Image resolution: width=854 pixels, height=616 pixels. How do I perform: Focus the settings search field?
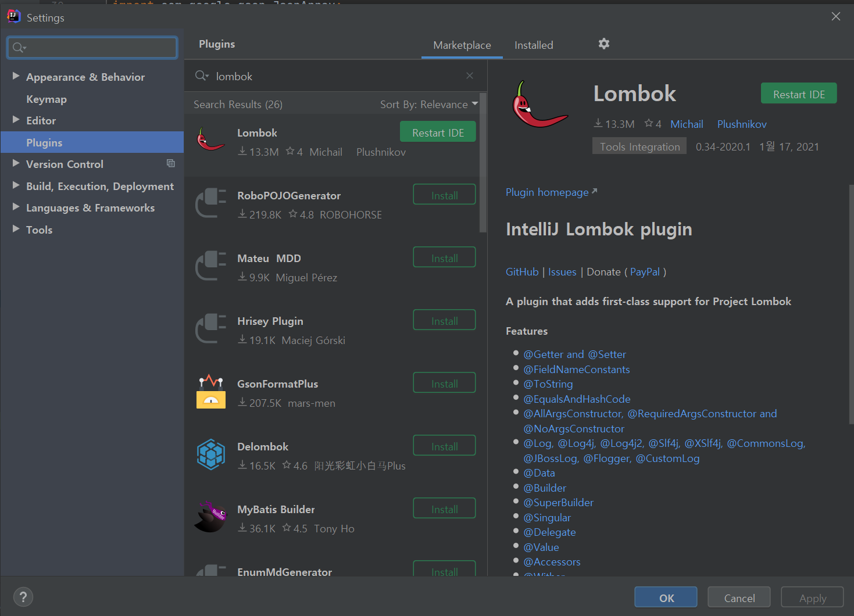[92, 48]
